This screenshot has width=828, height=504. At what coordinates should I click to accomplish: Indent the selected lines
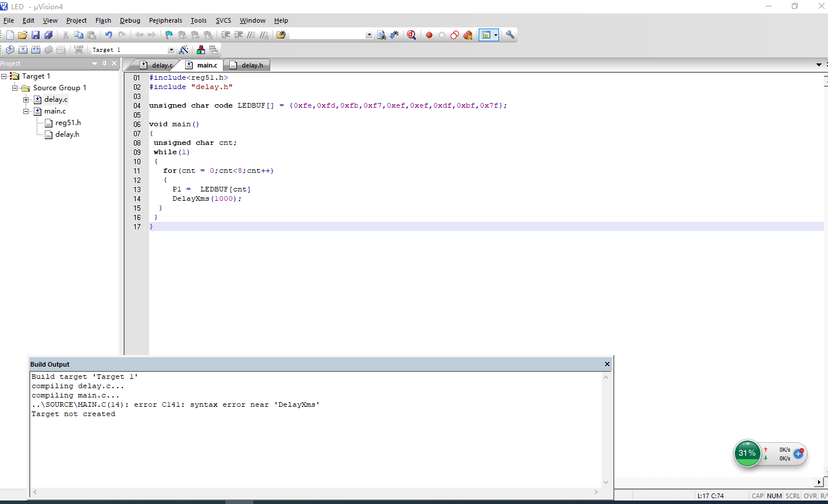pyautogui.click(x=225, y=35)
